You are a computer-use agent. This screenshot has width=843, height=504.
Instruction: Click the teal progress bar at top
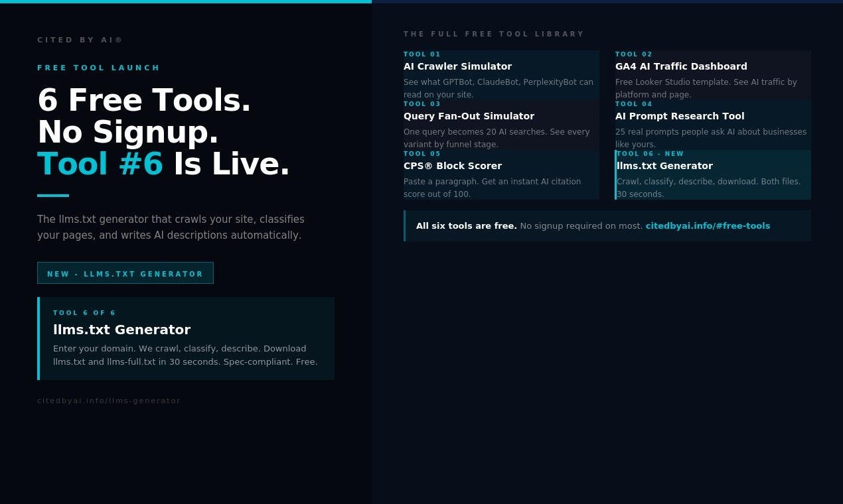pyautogui.click(x=186, y=1)
